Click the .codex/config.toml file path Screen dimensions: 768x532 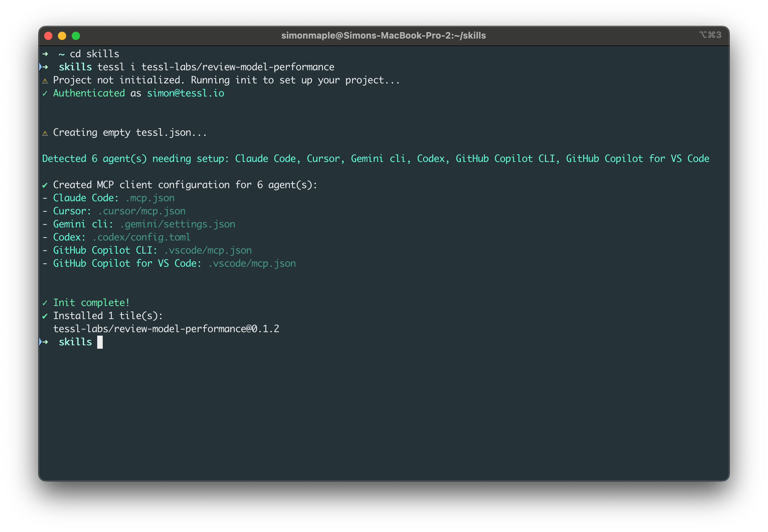pos(141,237)
